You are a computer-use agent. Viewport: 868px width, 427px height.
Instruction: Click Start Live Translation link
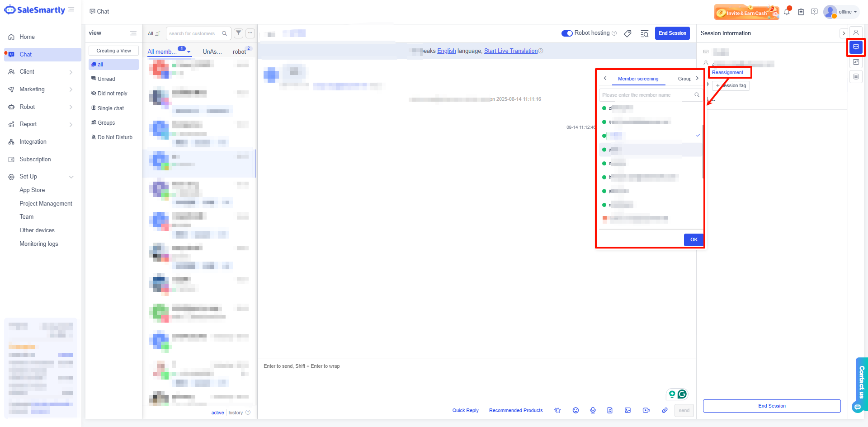pos(511,51)
